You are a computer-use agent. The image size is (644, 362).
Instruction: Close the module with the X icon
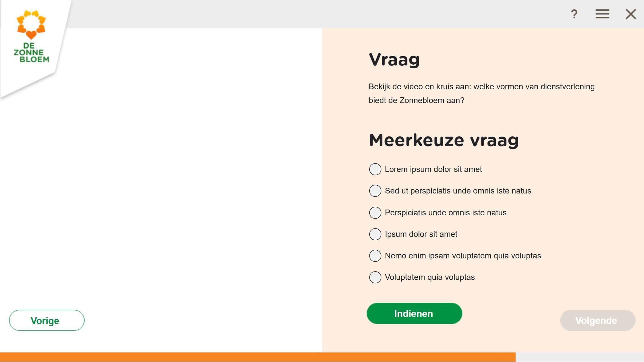pos(631,14)
